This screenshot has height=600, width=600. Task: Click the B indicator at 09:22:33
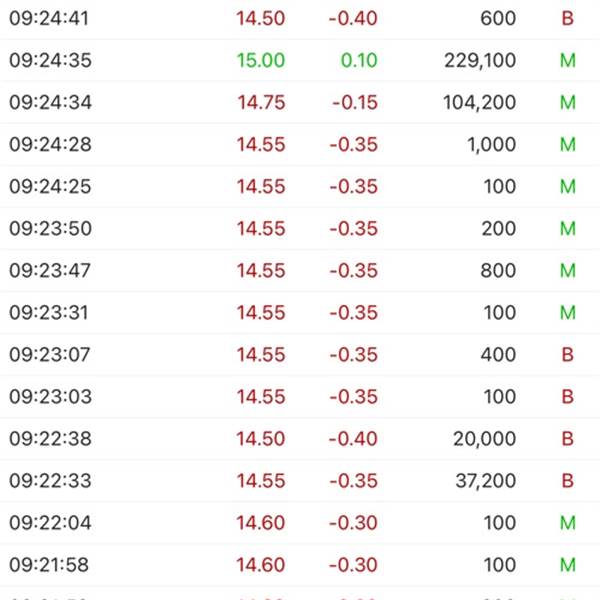[568, 481]
